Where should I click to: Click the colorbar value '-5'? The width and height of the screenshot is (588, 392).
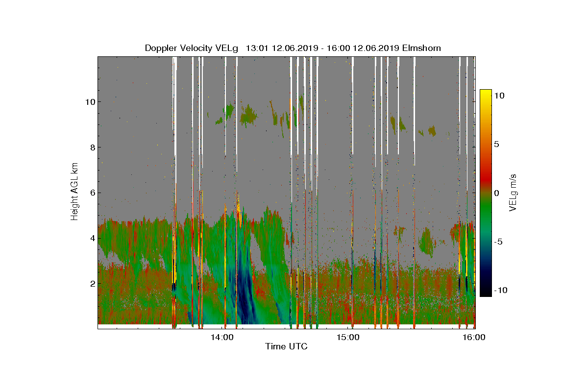498,242
